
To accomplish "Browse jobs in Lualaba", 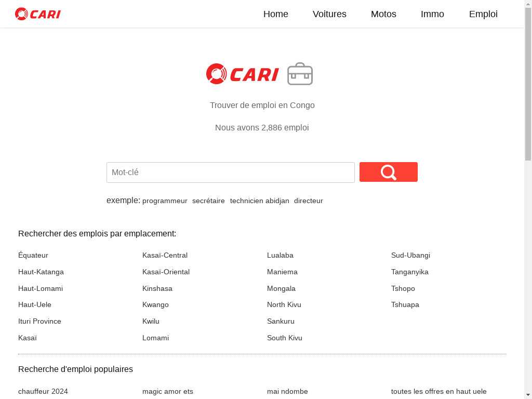I will [x=280, y=255].
